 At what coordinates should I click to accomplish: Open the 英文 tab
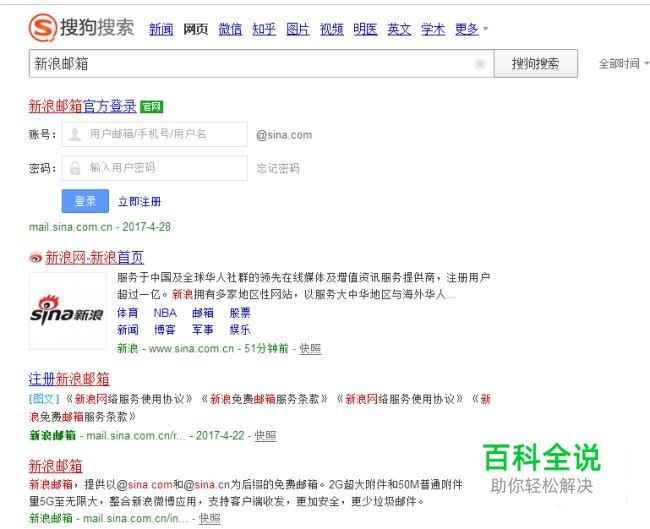point(399,29)
